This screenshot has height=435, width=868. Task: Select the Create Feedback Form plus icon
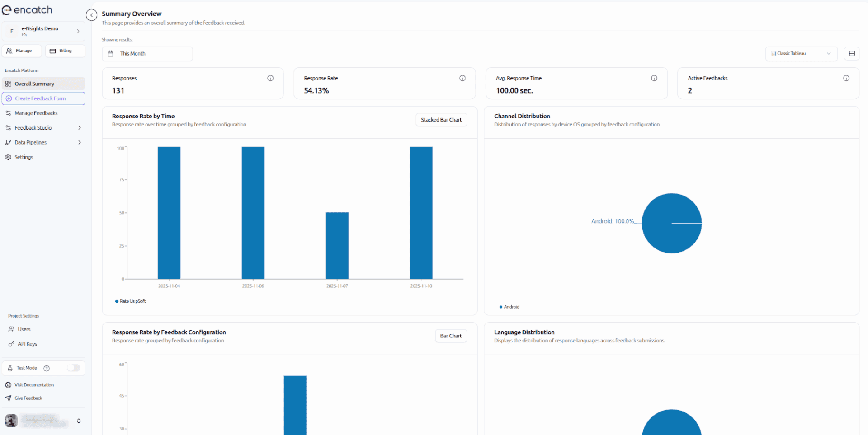(9, 98)
